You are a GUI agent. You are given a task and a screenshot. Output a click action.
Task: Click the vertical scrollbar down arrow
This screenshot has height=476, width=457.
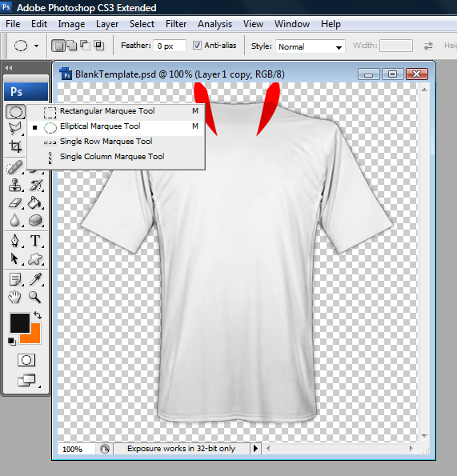point(424,436)
